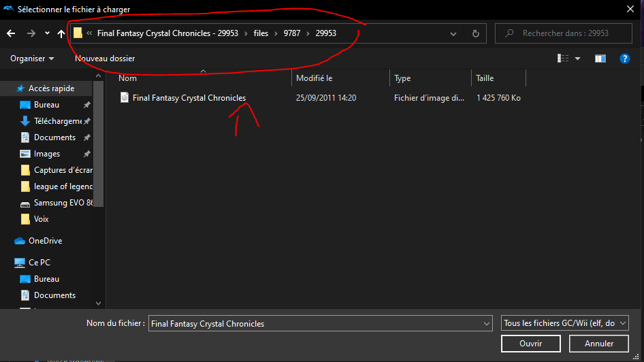Screen dimensions: 644x362
Task: Click the pin icon next to Documents
Action: pos(86,138)
